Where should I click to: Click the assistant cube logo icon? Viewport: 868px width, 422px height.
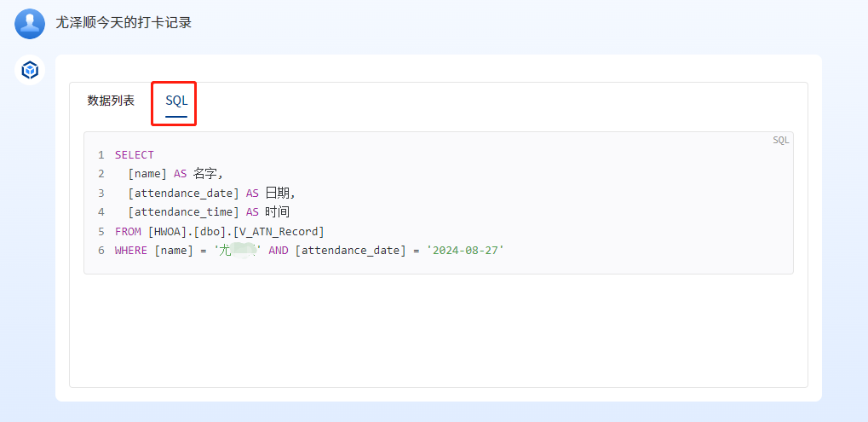tap(31, 70)
